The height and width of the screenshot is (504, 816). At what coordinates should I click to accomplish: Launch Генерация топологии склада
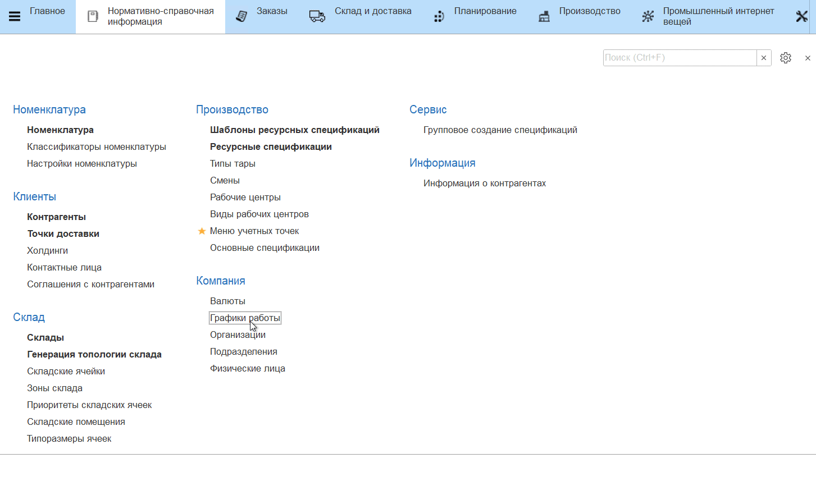coord(94,354)
